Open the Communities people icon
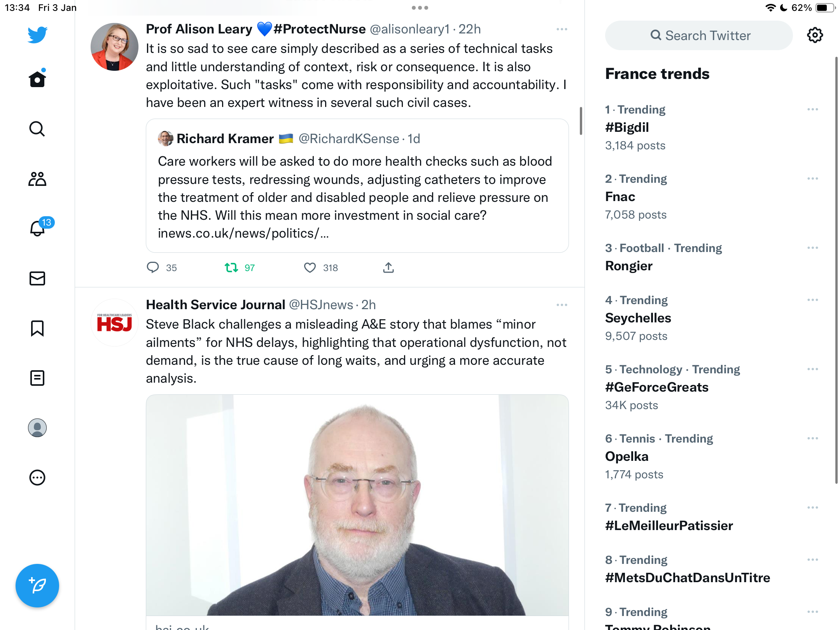 pos(37,179)
